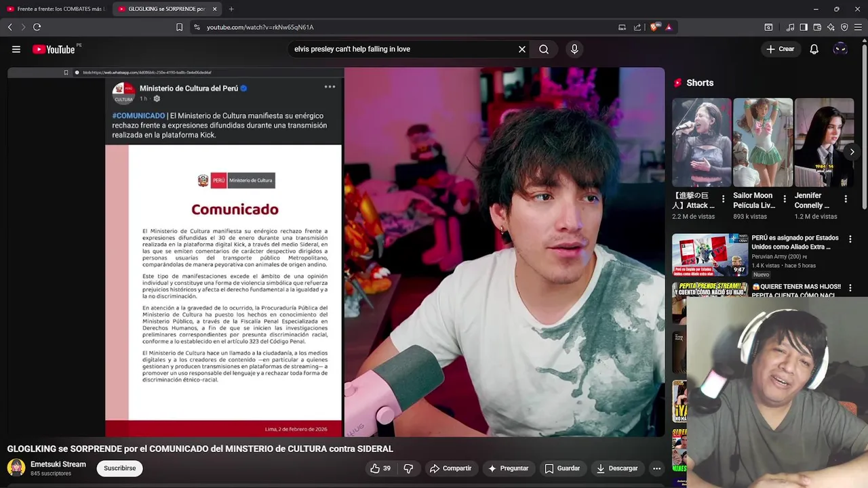
Task: Go back with browser back arrow
Action: (10, 27)
